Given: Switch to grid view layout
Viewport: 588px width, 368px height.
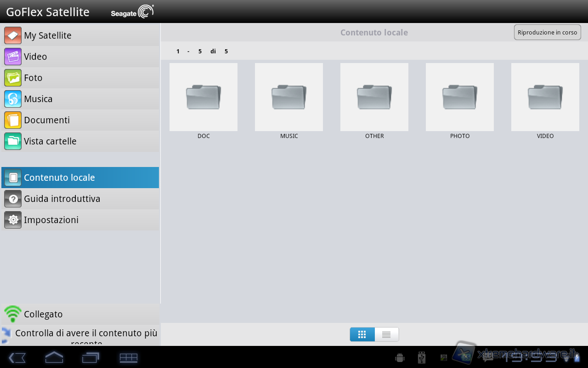Looking at the screenshot, I should 362,334.
